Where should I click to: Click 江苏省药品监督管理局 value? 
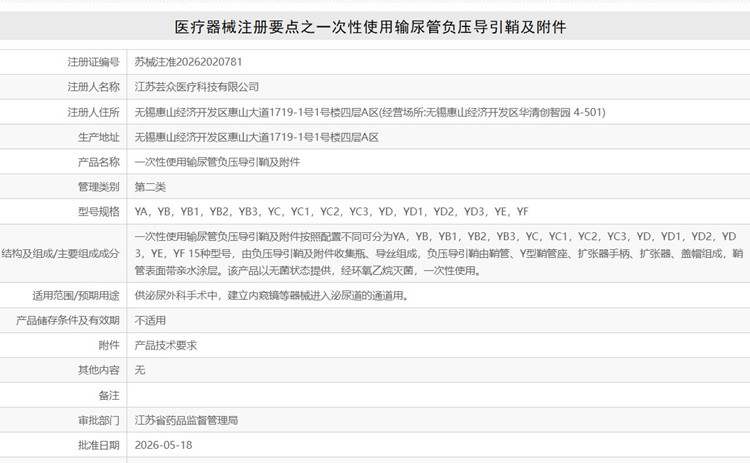pos(186,420)
